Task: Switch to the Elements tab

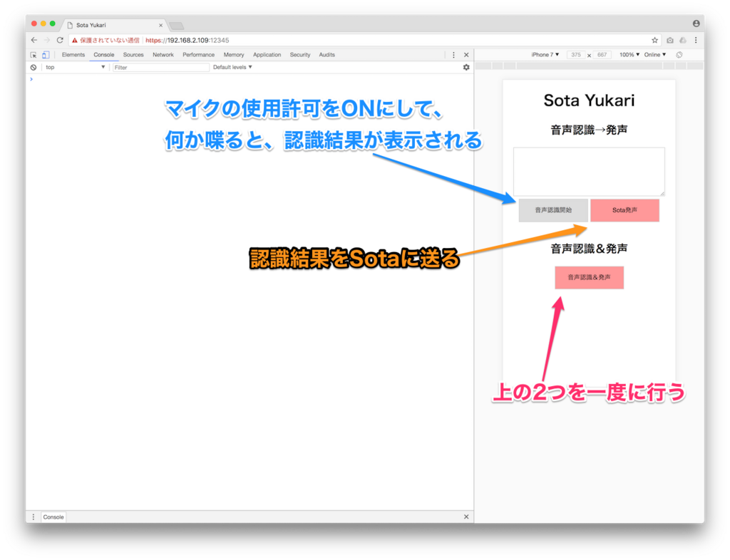Action: [x=73, y=55]
